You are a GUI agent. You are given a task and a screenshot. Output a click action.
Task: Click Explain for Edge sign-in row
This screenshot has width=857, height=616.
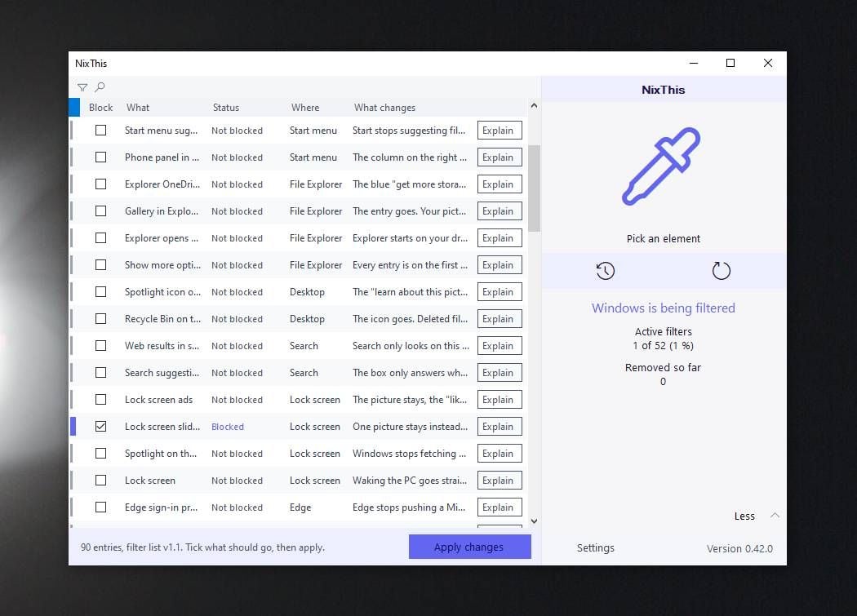500,507
